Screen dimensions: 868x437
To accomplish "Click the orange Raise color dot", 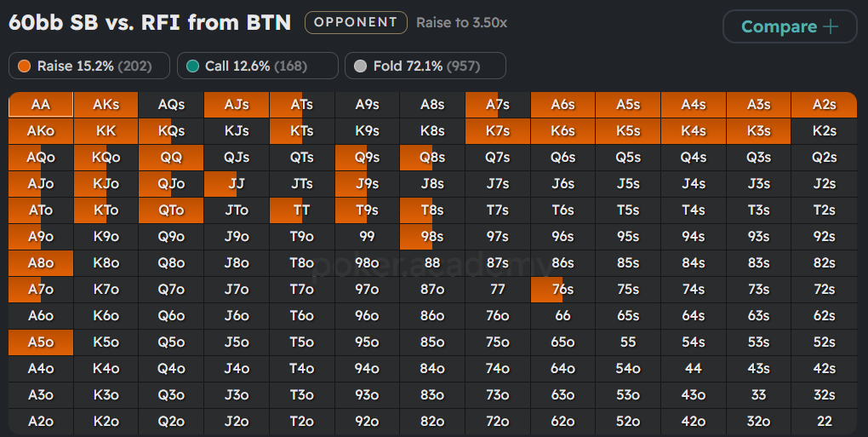I will 25,66.
